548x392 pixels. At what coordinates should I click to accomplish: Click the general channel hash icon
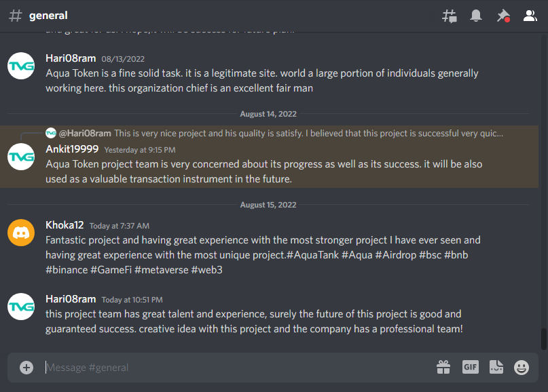pyautogui.click(x=16, y=16)
